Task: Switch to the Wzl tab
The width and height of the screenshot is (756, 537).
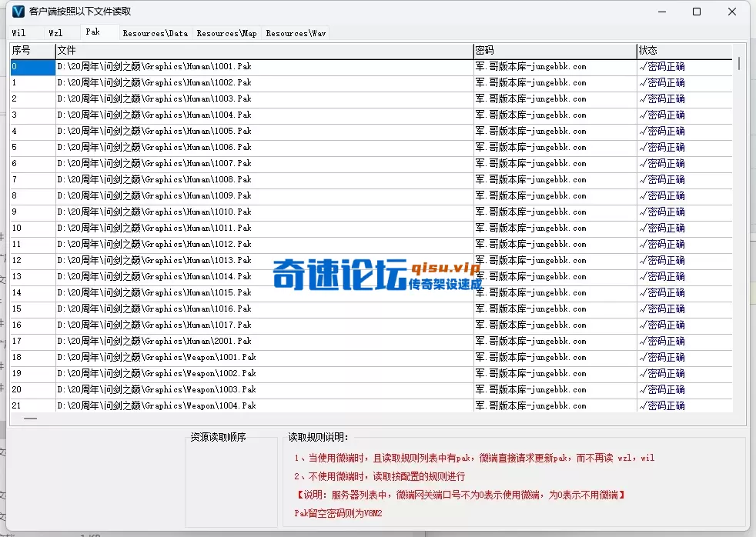Action: pyautogui.click(x=54, y=32)
